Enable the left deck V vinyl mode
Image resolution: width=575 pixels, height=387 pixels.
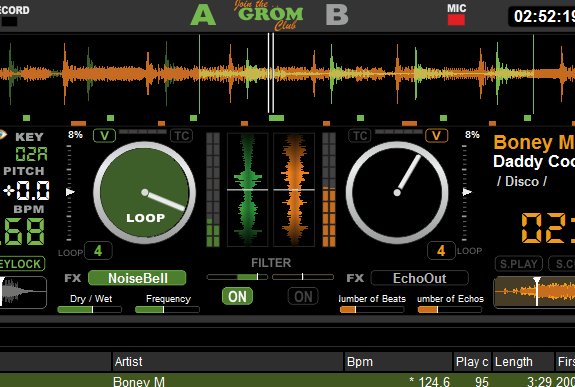pos(105,136)
